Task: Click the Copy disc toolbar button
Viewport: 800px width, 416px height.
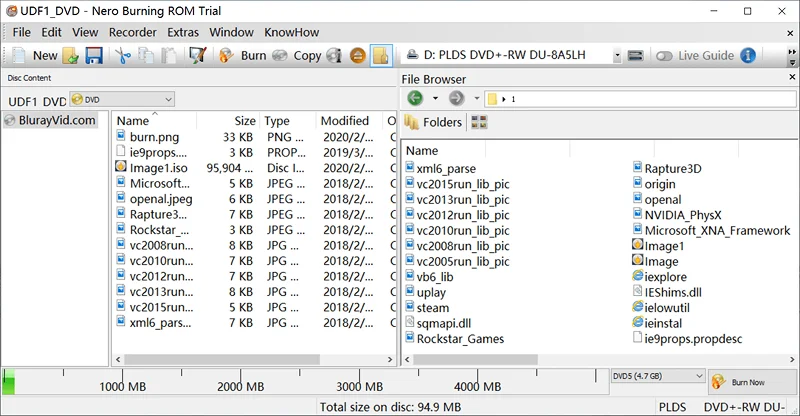Action: pyautogui.click(x=297, y=56)
